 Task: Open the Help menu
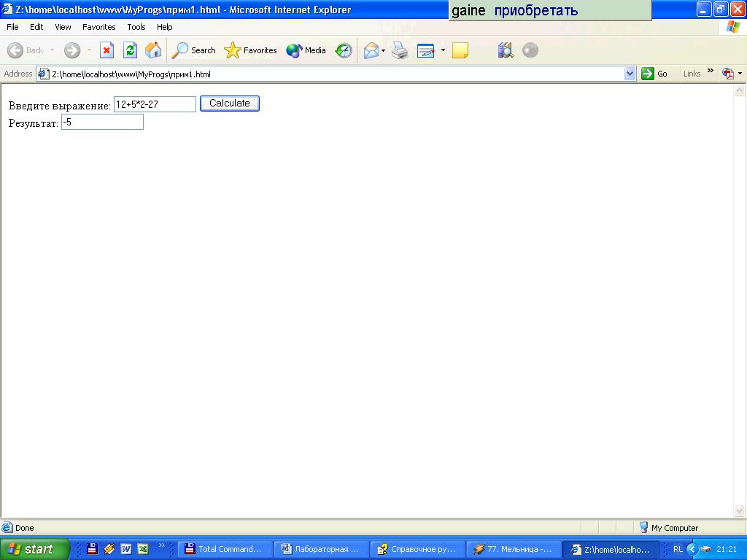tap(164, 27)
